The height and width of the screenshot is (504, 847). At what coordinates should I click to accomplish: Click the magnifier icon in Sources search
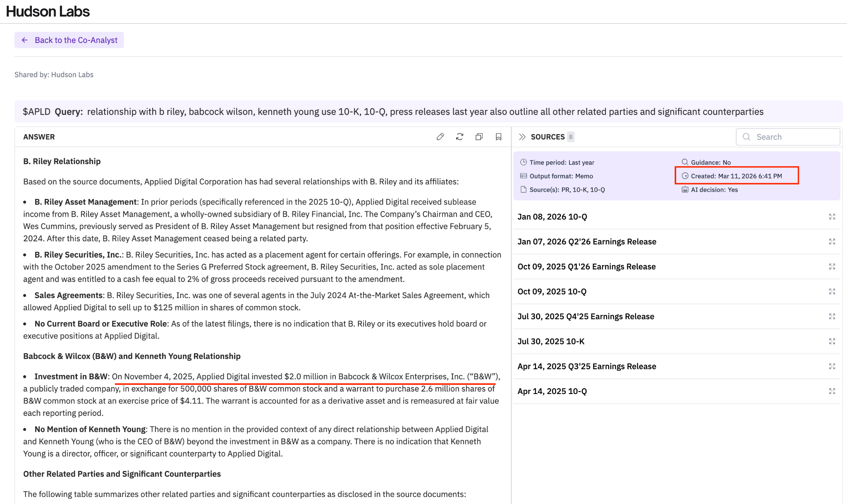click(x=747, y=137)
